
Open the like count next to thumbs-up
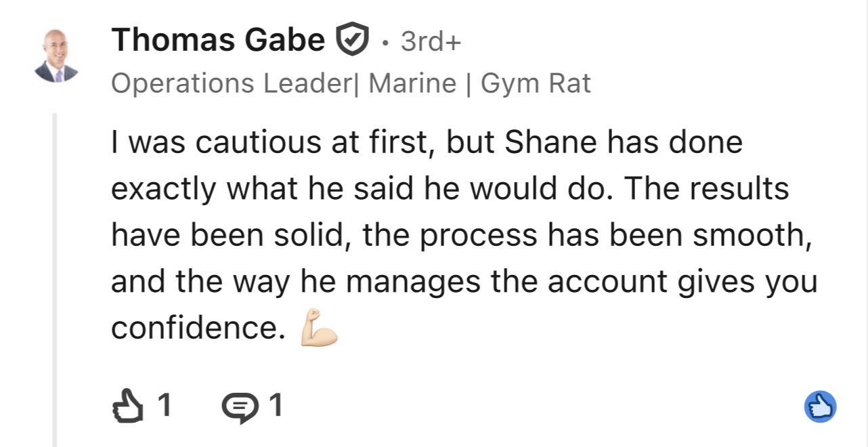(x=165, y=406)
